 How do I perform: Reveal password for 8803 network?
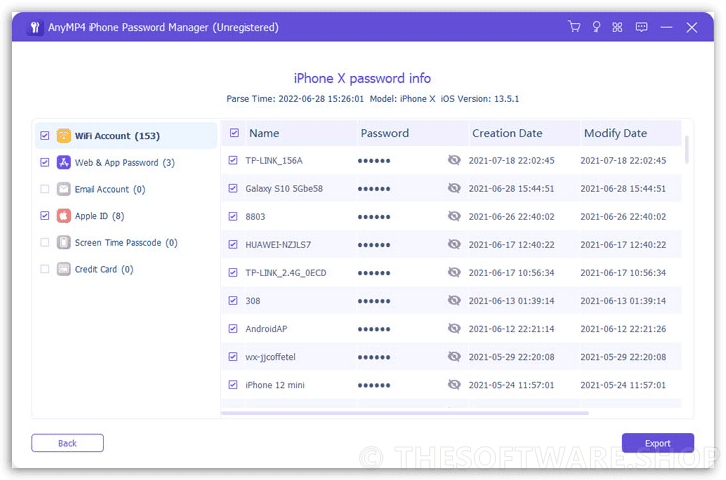coord(454,216)
